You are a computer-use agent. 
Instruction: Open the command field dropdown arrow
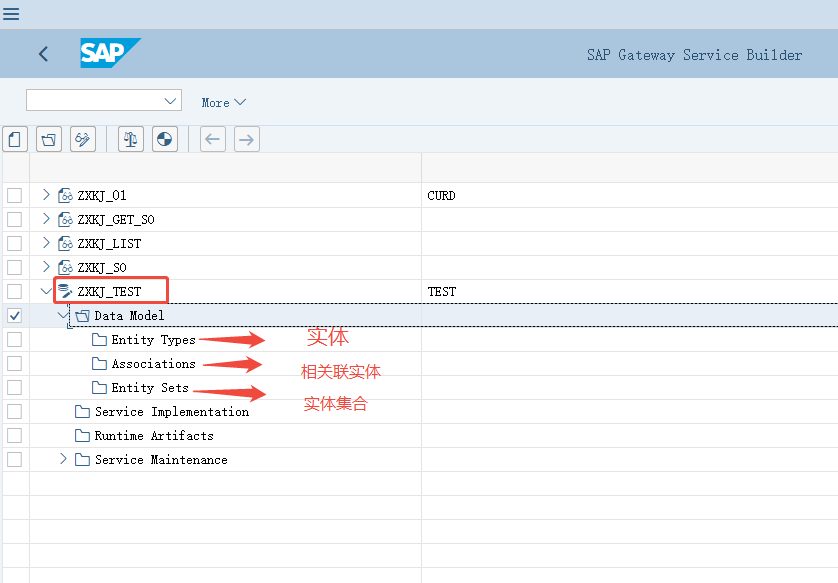click(170, 100)
